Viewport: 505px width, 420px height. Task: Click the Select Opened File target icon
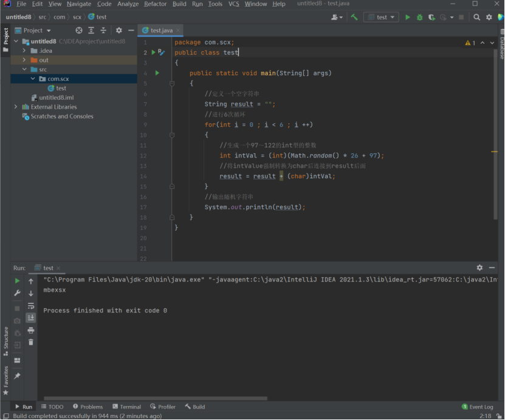[79, 30]
